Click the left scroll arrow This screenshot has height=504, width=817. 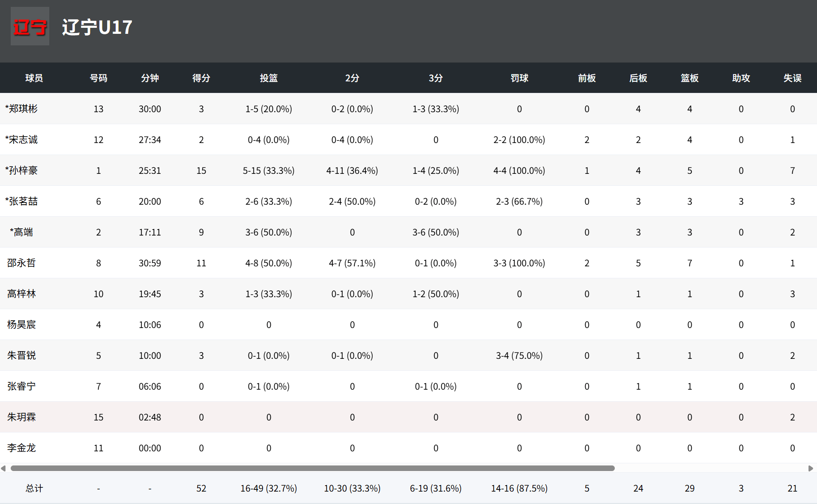[3, 468]
